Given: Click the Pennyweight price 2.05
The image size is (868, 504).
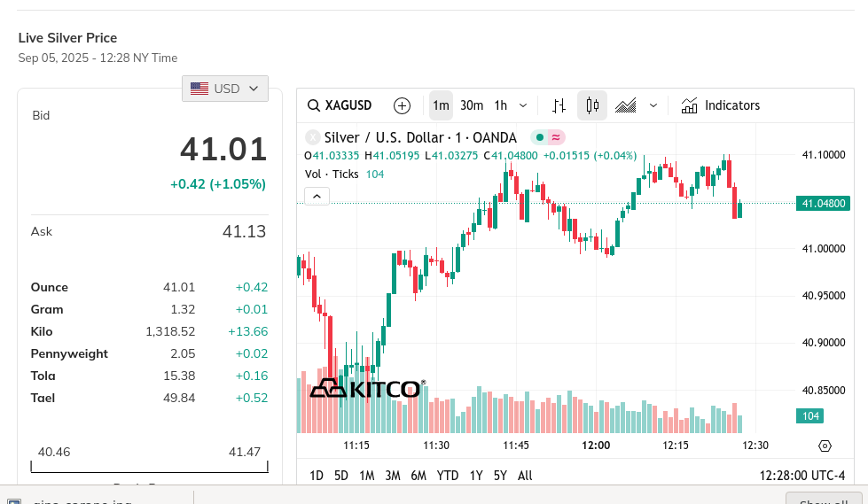Looking at the screenshot, I should click(x=183, y=353).
